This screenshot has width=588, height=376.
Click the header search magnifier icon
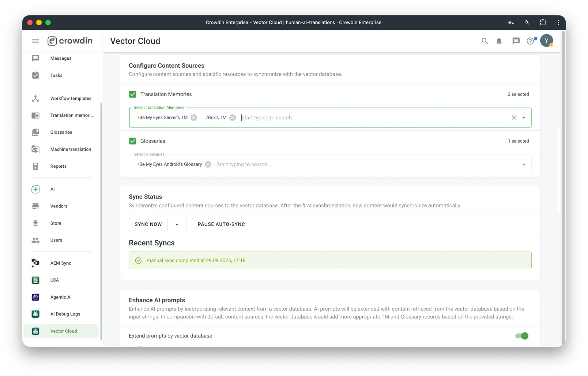coord(484,41)
